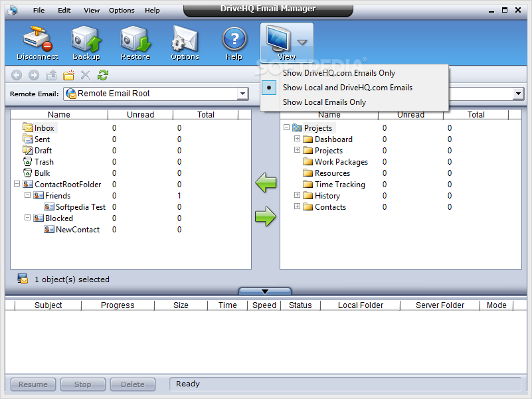Open the Remote Email Root dropdown
The image size is (532, 399).
pos(242,94)
